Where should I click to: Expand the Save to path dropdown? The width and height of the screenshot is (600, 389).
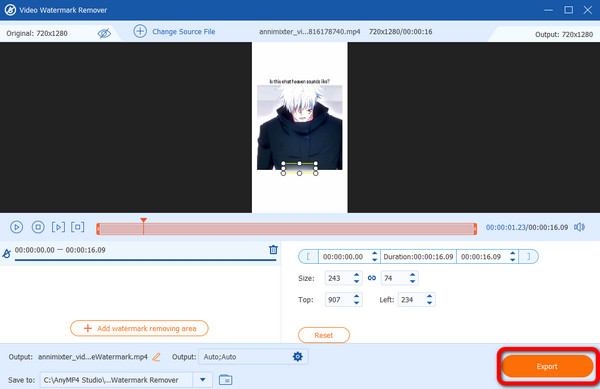pyautogui.click(x=203, y=380)
